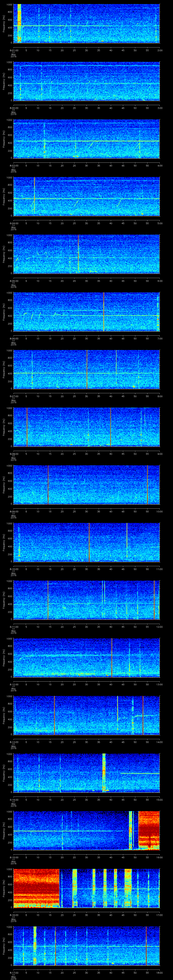Click the '8:12:00' time label
This screenshot has height=980, width=173.
pyautogui.click(x=14, y=684)
